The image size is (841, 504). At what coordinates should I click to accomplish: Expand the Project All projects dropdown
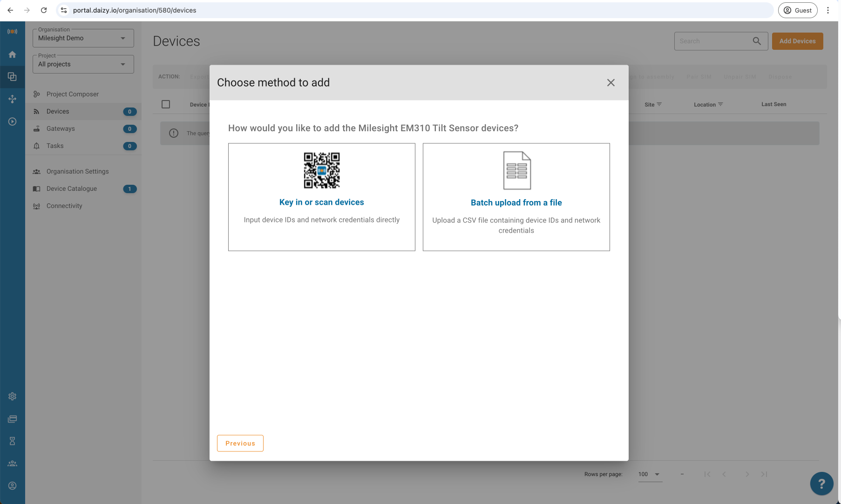83,64
